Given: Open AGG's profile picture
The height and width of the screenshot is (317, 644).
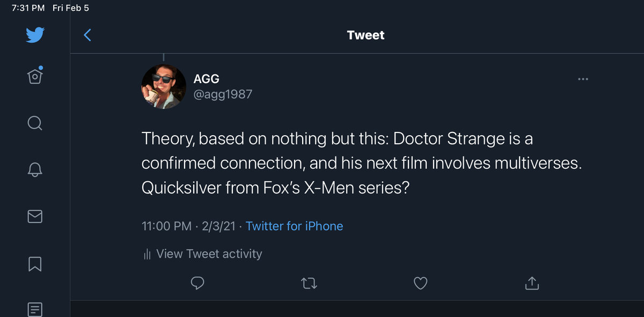Looking at the screenshot, I should (163, 87).
